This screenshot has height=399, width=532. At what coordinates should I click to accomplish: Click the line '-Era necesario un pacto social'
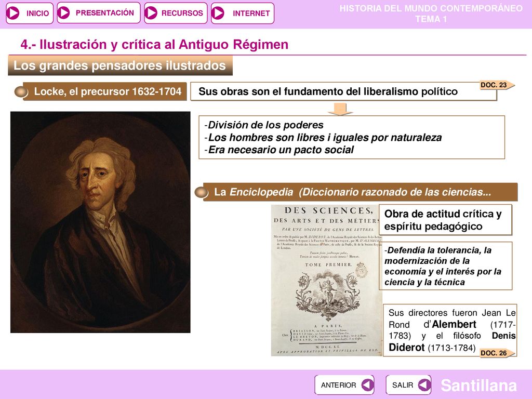279,150
